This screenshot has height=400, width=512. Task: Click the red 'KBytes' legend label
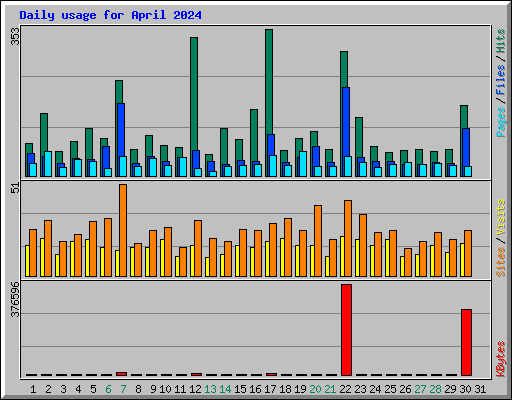(501, 359)
